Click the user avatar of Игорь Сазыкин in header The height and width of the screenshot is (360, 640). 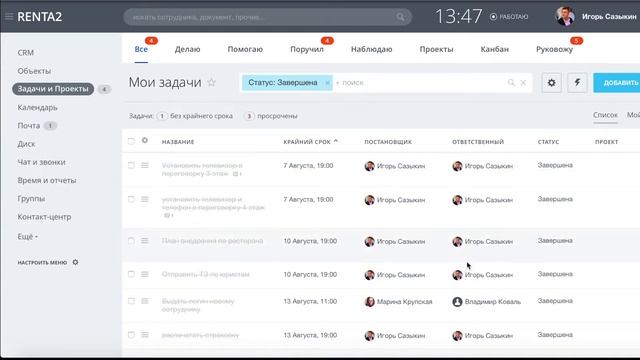click(565, 16)
